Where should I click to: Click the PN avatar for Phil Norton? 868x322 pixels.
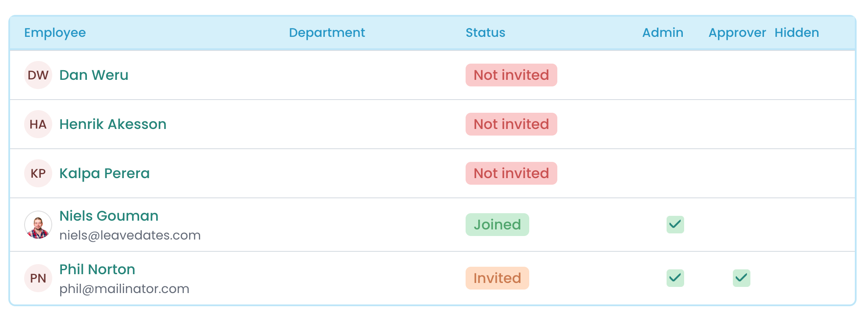[x=38, y=278]
